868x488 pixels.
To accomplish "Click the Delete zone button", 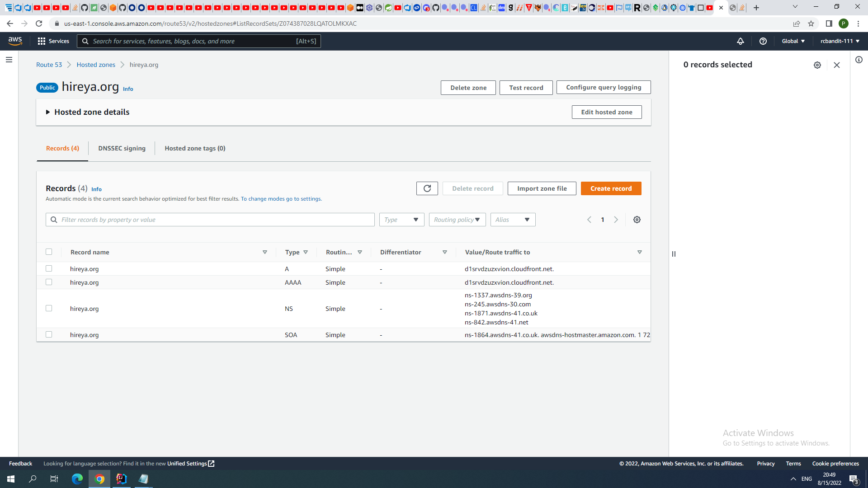I will [468, 88].
